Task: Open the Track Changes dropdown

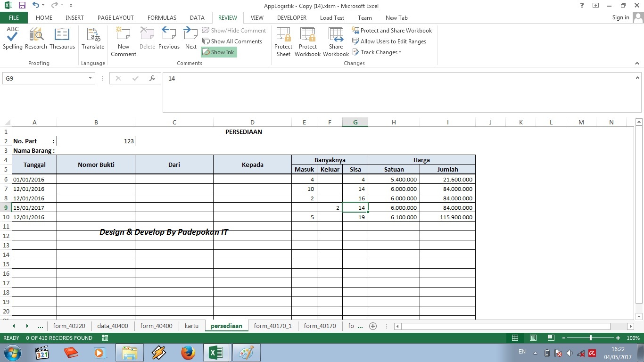Action: tap(377, 52)
